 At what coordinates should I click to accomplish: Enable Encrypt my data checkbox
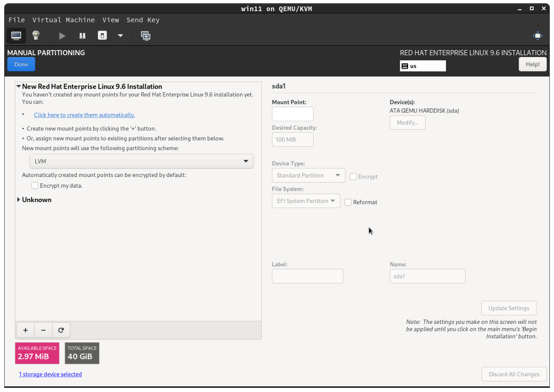35,185
